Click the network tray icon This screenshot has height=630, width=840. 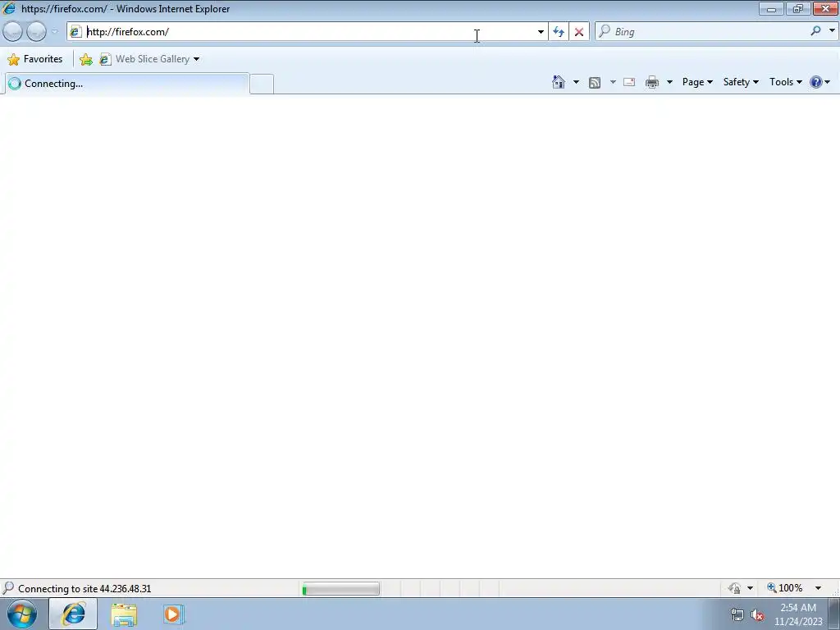click(x=737, y=614)
